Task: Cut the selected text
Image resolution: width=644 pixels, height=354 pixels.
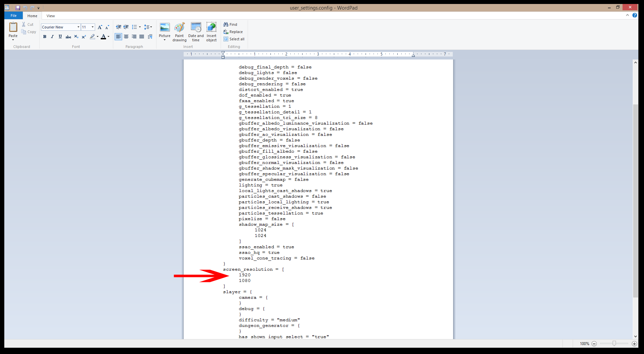Action: pyautogui.click(x=28, y=24)
